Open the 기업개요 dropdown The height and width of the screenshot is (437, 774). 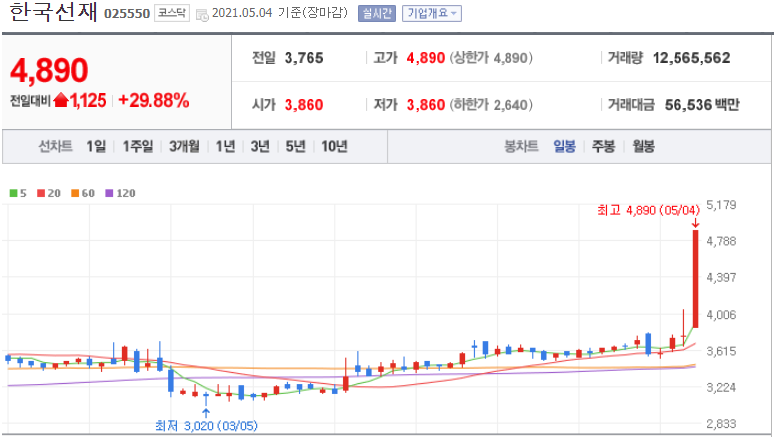pos(432,13)
